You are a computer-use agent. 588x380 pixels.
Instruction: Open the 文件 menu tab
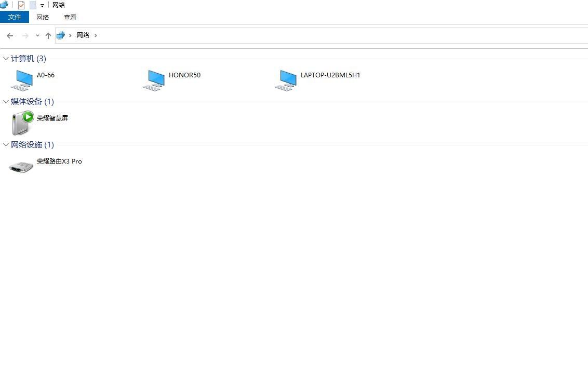(14, 17)
